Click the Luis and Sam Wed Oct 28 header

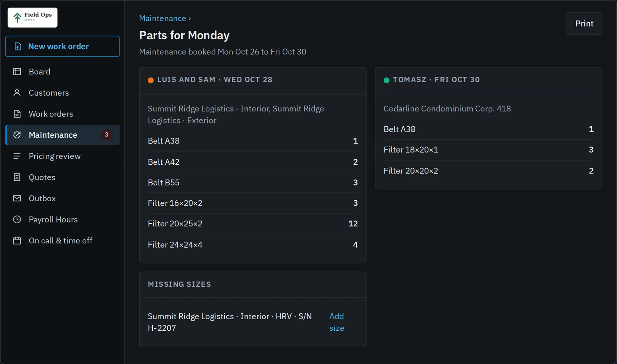pos(253,80)
